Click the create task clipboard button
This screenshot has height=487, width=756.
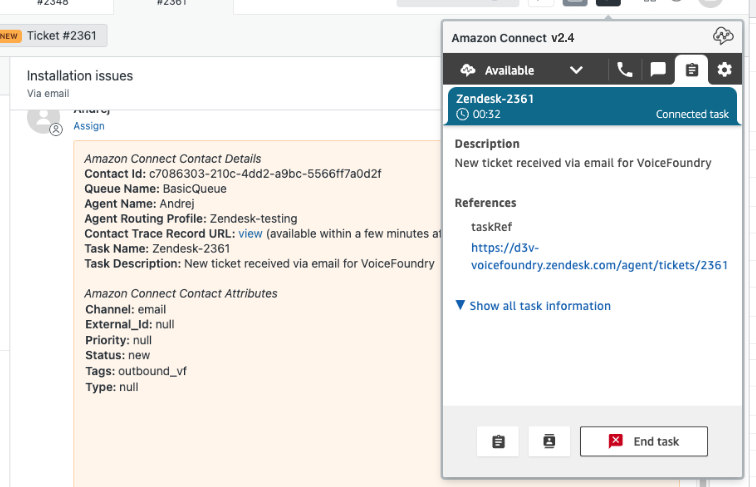click(498, 441)
